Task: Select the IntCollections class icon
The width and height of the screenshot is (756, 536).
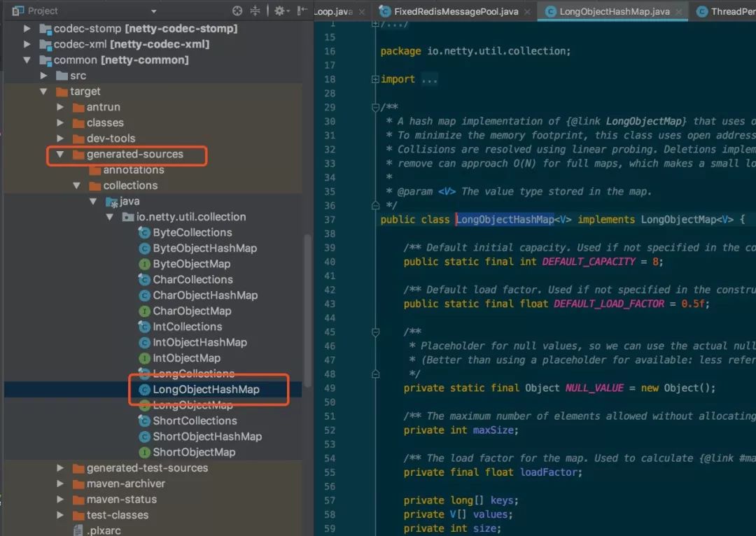Action: 144,327
